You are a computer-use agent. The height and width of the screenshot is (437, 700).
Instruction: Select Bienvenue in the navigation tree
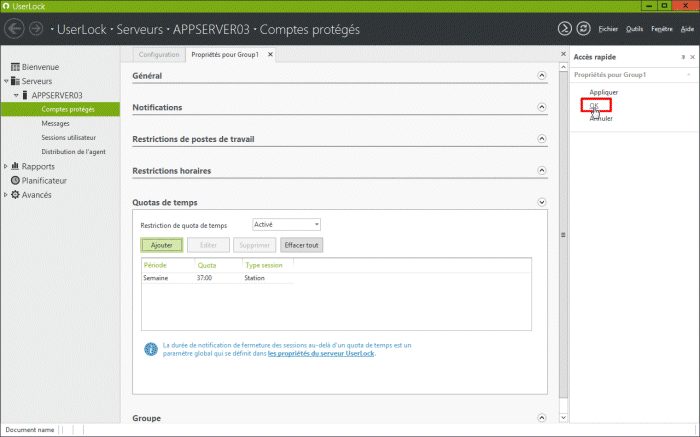coord(40,67)
